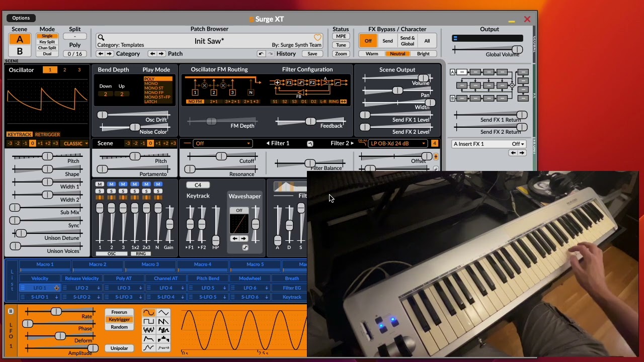This screenshot has height=362, width=644.
Task: Select the LFO envelope waveform icon
Action: tap(149, 339)
